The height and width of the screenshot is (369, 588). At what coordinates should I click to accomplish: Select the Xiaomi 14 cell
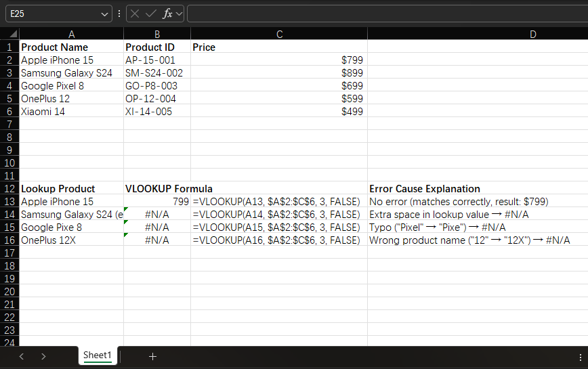[x=71, y=112]
